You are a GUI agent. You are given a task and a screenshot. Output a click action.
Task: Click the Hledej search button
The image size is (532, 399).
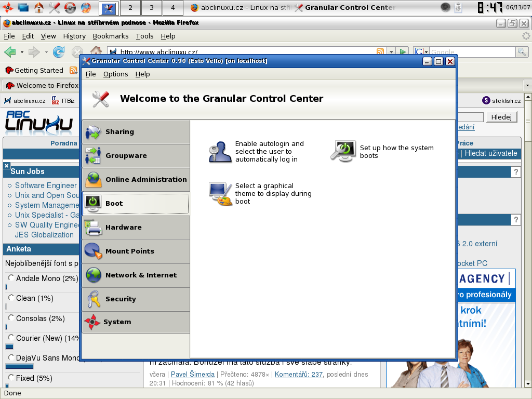501,117
